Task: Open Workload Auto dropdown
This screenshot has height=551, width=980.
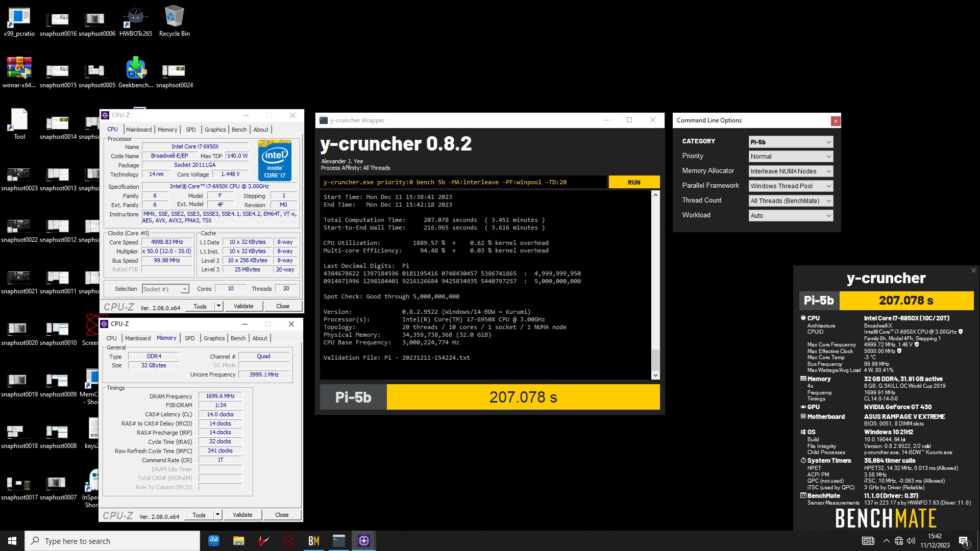Action: pyautogui.click(x=791, y=216)
